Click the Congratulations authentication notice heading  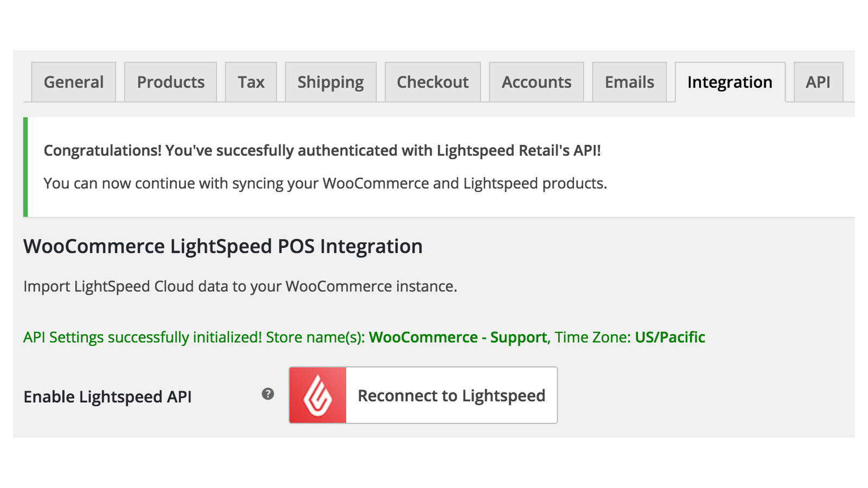pos(322,150)
